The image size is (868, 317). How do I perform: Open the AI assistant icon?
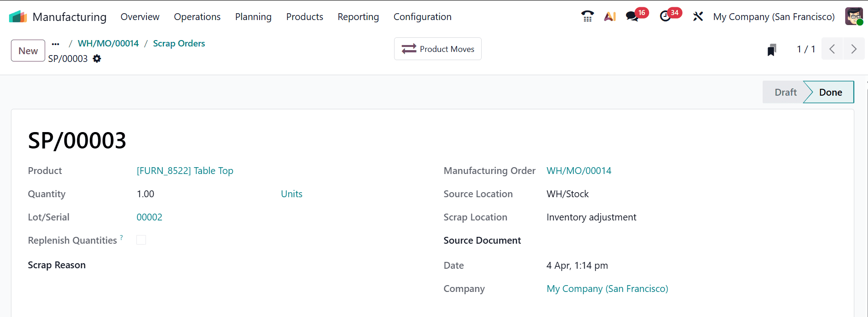pyautogui.click(x=610, y=16)
